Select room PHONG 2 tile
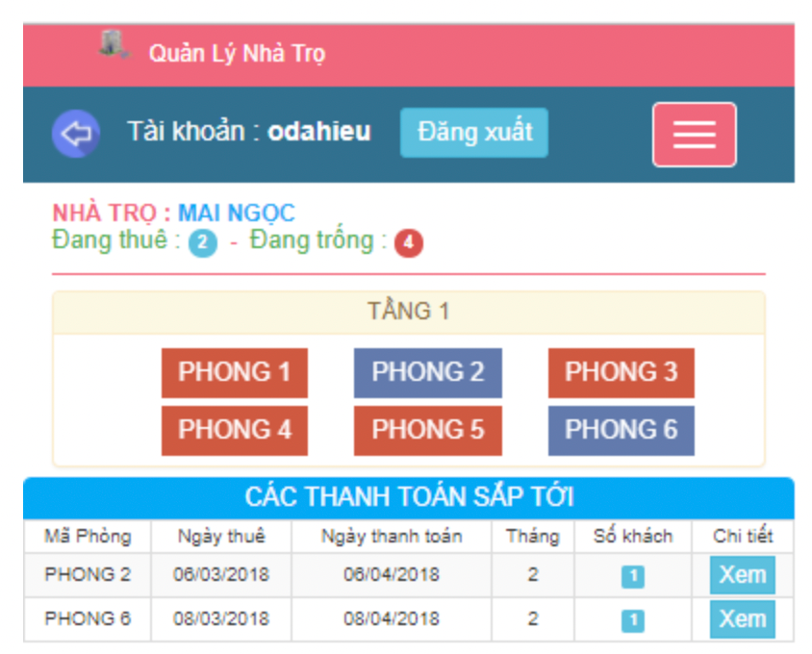The width and height of the screenshot is (812, 654). (x=428, y=372)
